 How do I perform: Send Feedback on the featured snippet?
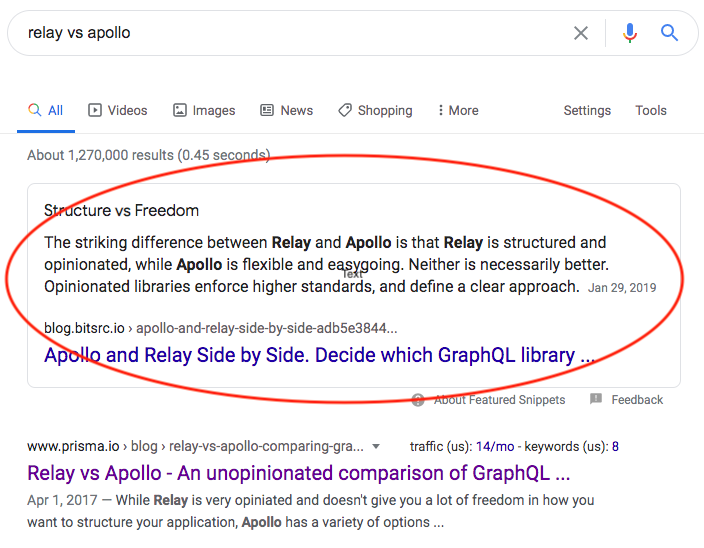click(637, 399)
